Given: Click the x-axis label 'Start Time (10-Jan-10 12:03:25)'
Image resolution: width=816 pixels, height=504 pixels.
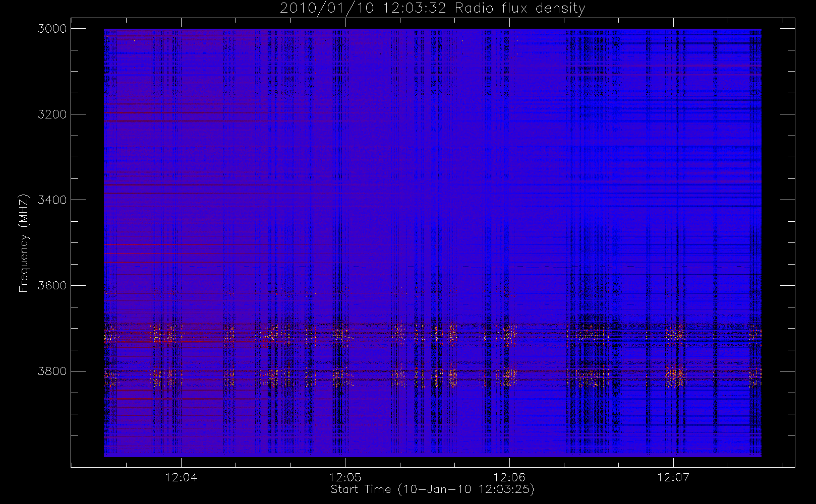Looking at the screenshot, I should [x=433, y=489].
